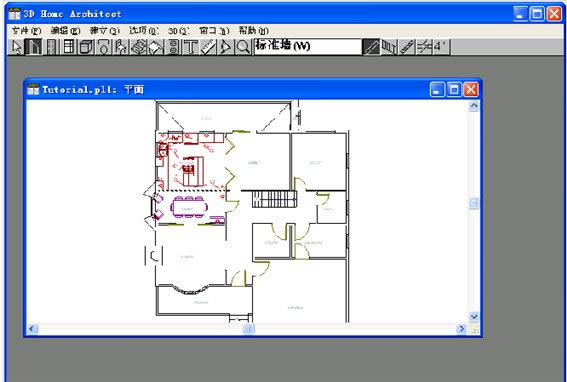Viewport: 567px width, 382px height.
Task: Click the 4" wall thickness button
Action: coord(441,47)
